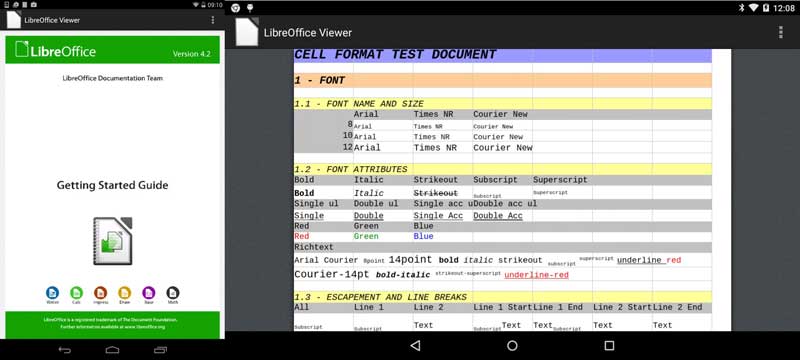Select the underlined 'Single Acc' cell
Image resolution: width=800 pixels, height=360 pixels.
click(443, 216)
